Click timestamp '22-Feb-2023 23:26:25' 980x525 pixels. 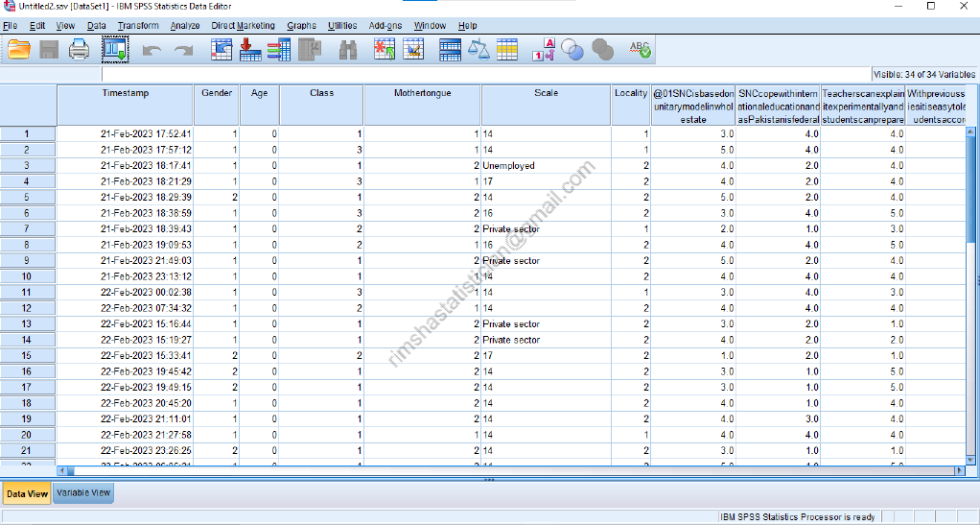[126, 450]
